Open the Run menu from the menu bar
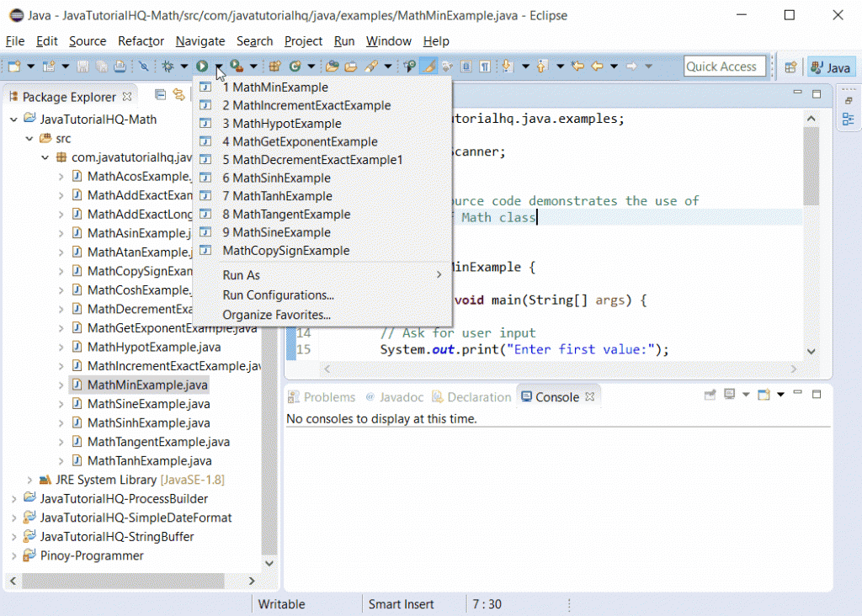This screenshot has height=616, width=862. point(343,41)
